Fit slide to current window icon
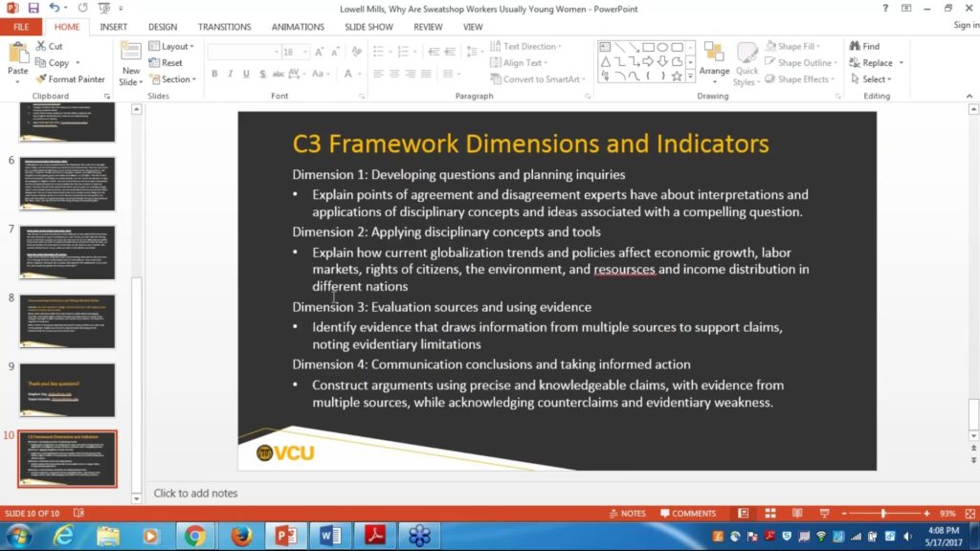The height and width of the screenshot is (551, 980). 969,514
